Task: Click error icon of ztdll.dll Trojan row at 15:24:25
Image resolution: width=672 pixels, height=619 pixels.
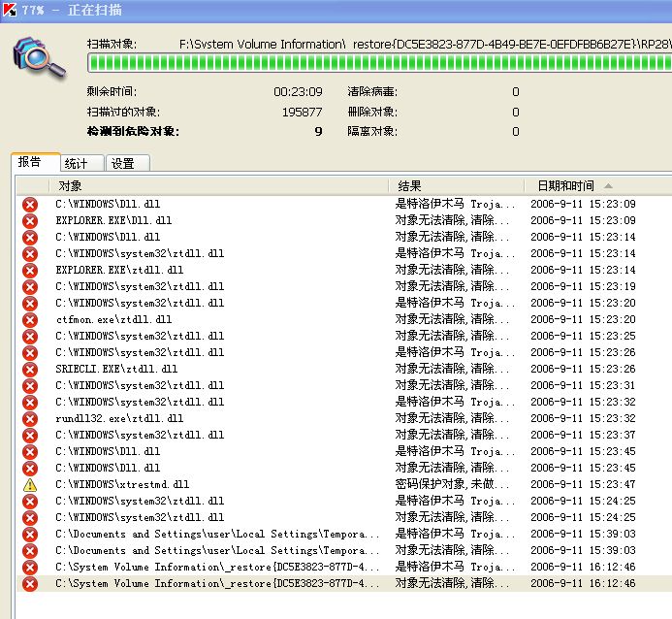Action: click(30, 502)
